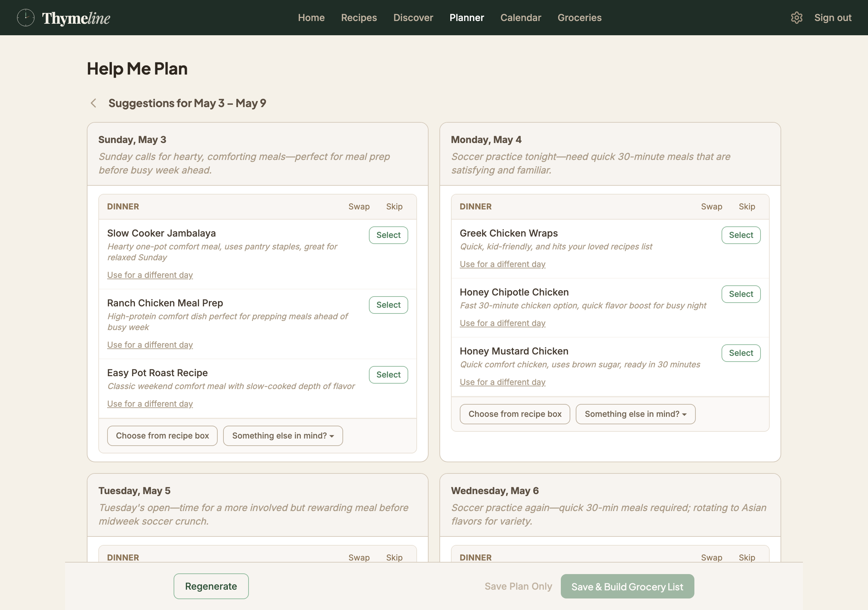Expand Greek Chicken Wraps' Use for a different day

tap(502, 264)
